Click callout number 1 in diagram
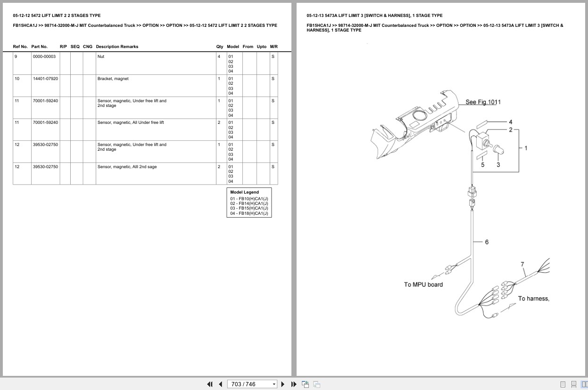588x390 pixels. pos(526,148)
